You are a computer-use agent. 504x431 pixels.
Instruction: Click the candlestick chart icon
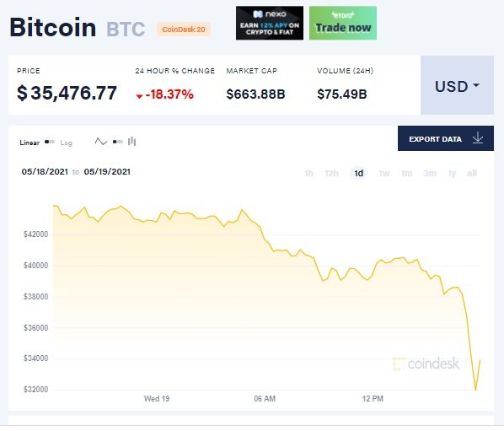tap(131, 141)
